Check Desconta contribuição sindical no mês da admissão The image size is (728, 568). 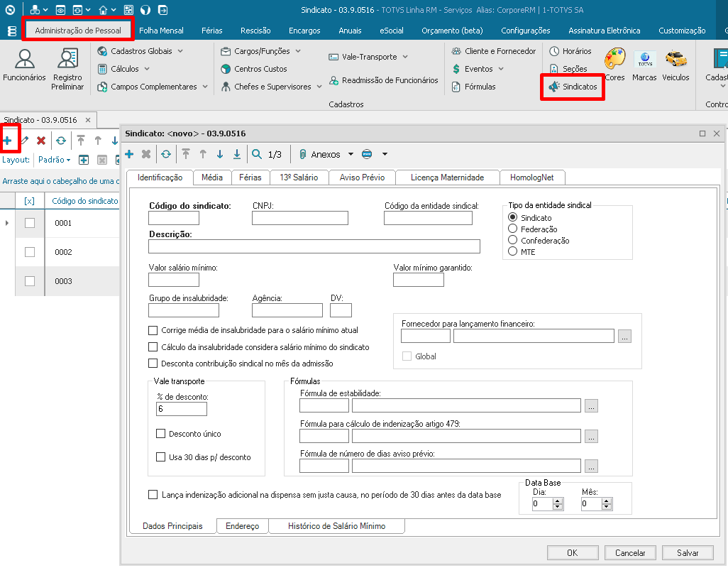tap(153, 364)
